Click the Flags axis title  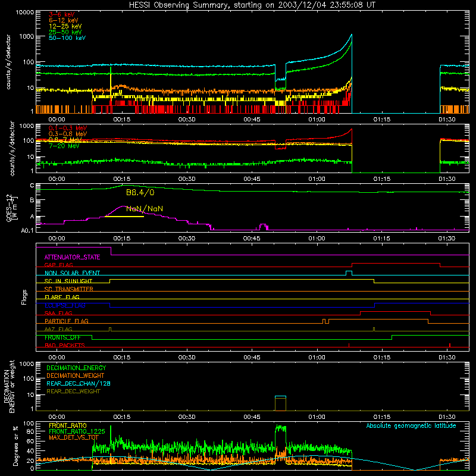tap(24, 297)
